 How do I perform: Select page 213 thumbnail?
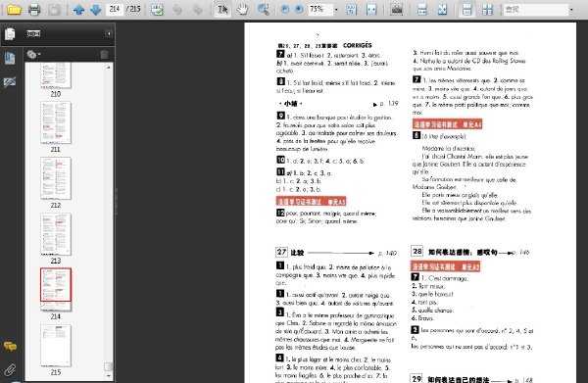(x=56, y=234)
